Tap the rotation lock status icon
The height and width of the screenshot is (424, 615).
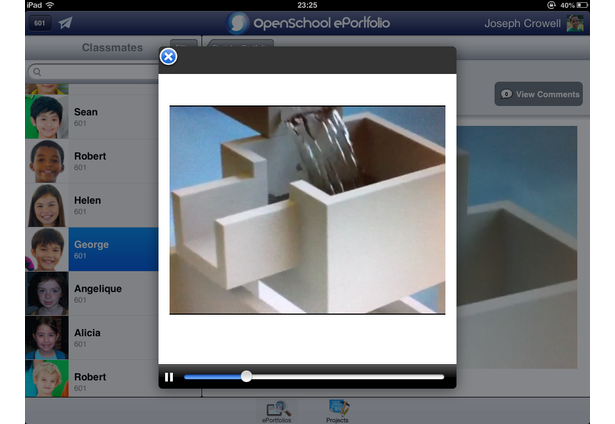tap(551, 5)
